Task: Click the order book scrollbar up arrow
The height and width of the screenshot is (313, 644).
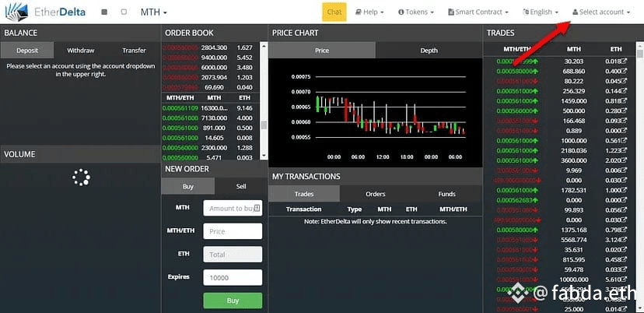Action: click(x=264, y=45)
